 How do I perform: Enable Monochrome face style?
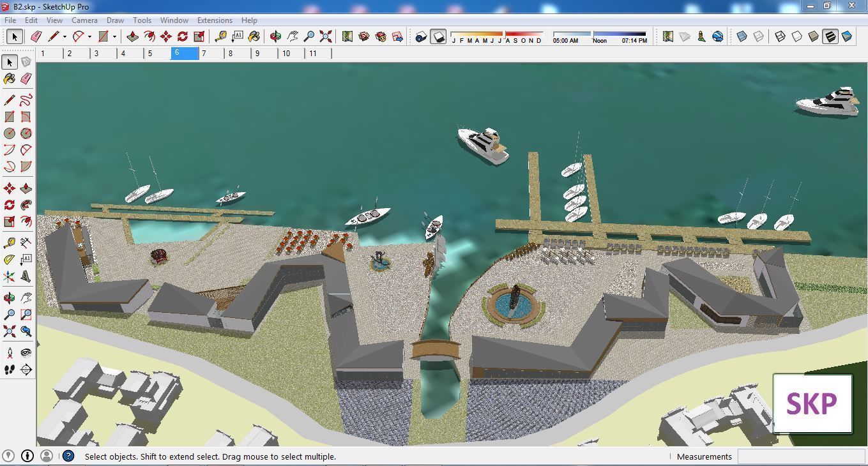click(847, 36)
